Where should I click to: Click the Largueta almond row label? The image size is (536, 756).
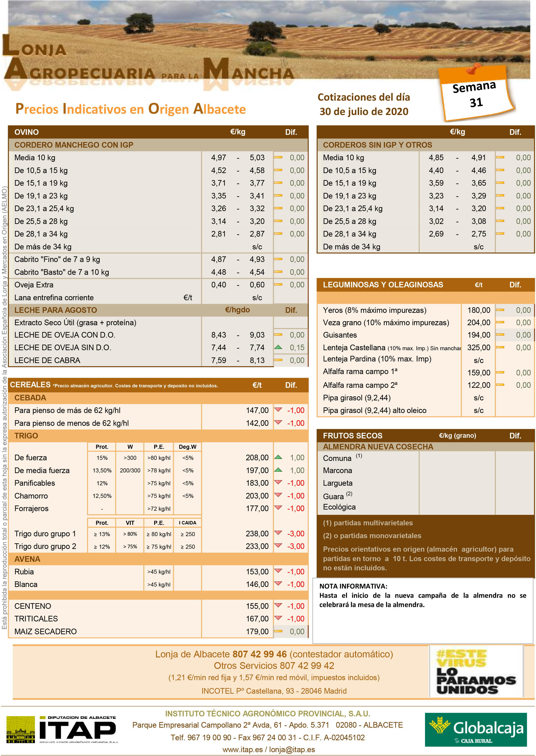[338, 483]
